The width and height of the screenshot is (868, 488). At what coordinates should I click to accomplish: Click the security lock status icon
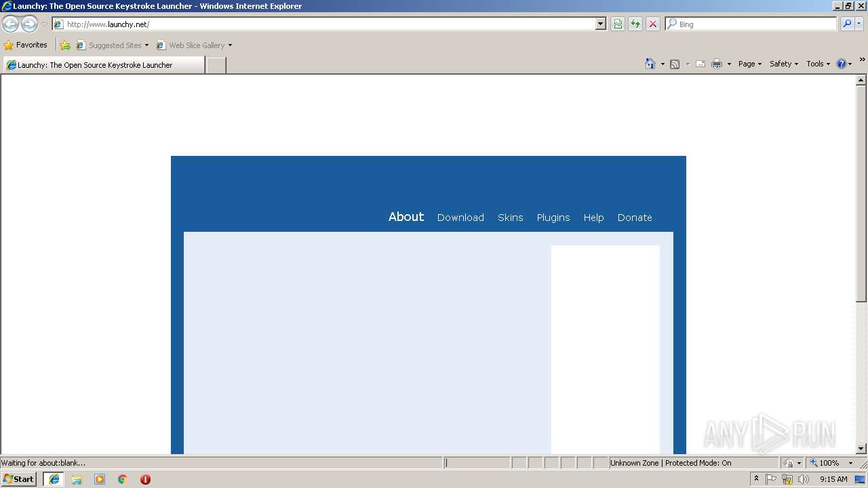(x=789, y=463)
